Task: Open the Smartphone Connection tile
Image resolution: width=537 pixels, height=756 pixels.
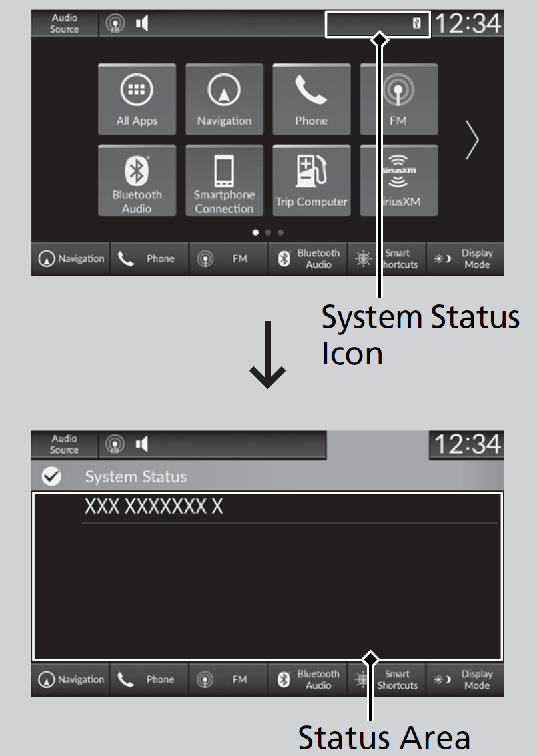Action: [x=224, y=181]
